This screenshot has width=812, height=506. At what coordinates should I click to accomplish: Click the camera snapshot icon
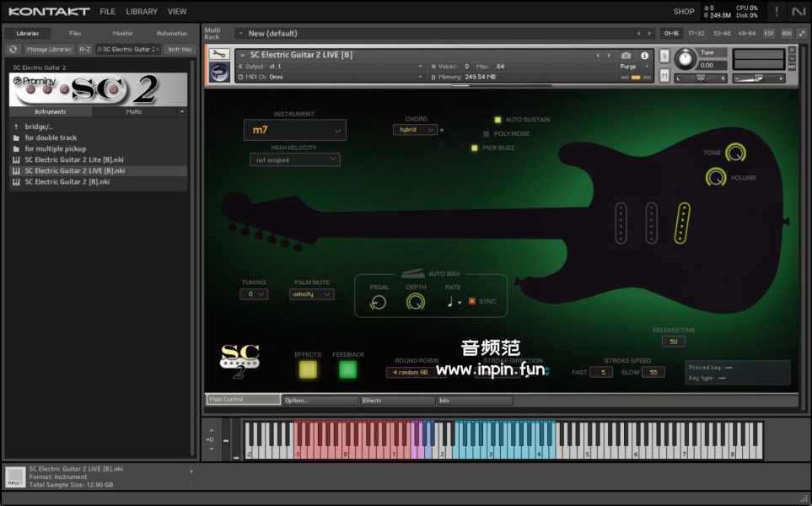pyautogui.click(x=626, y=55)
